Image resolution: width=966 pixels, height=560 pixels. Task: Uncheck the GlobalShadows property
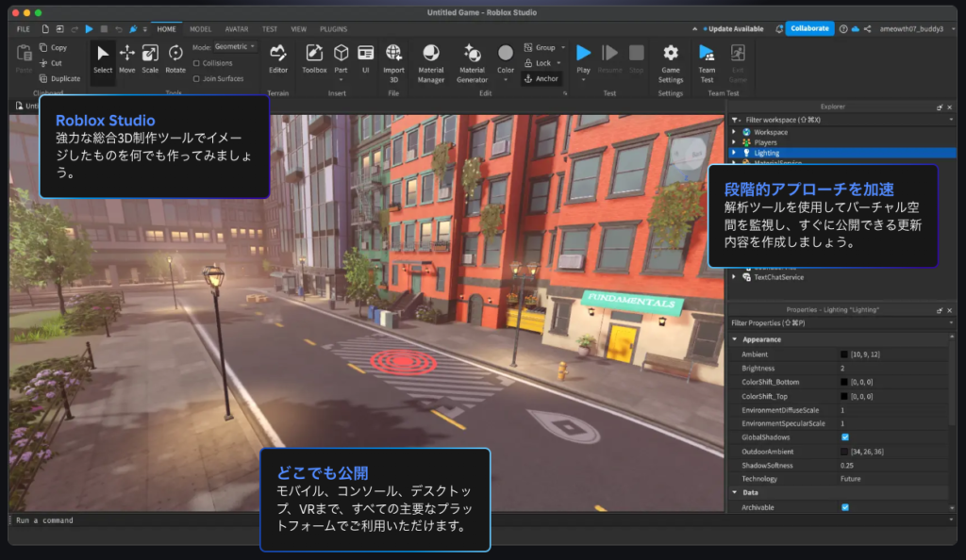844,437
